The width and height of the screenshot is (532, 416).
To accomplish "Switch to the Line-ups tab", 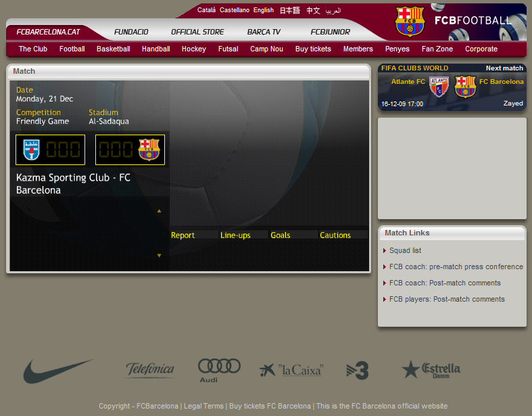I will pyautogui.click(x=235, y=235).
